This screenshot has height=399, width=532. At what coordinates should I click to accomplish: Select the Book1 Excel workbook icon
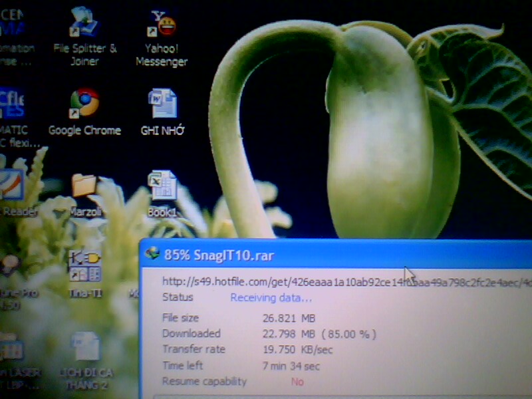point(162,186)
